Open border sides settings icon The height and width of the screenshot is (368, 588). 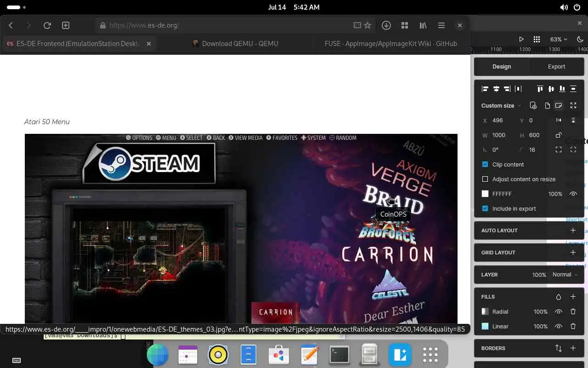[x=559, y=348]
